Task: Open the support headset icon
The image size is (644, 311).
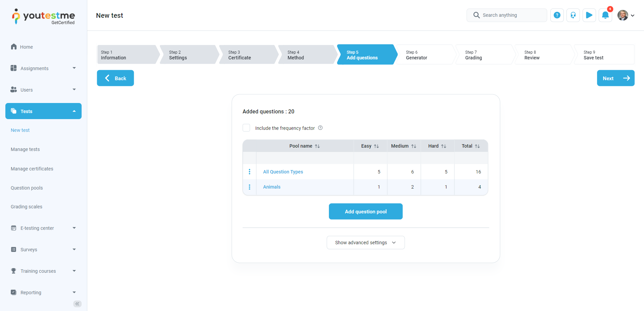Action: tap(573, 15)
